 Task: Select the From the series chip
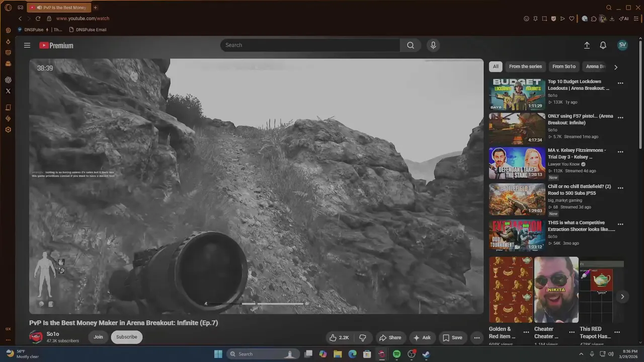[x=525, y=66]
